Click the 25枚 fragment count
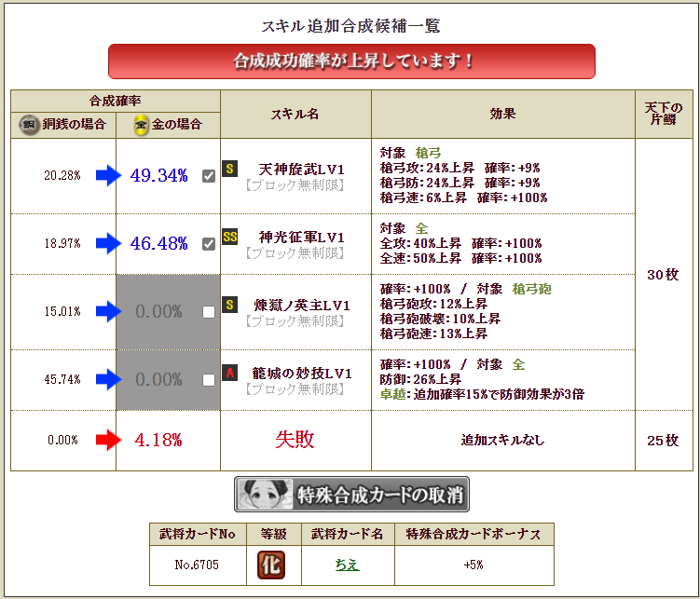Image resolution: width=700 pixels, height=599 pixels. pyautogui.click(x=663, y=441)
